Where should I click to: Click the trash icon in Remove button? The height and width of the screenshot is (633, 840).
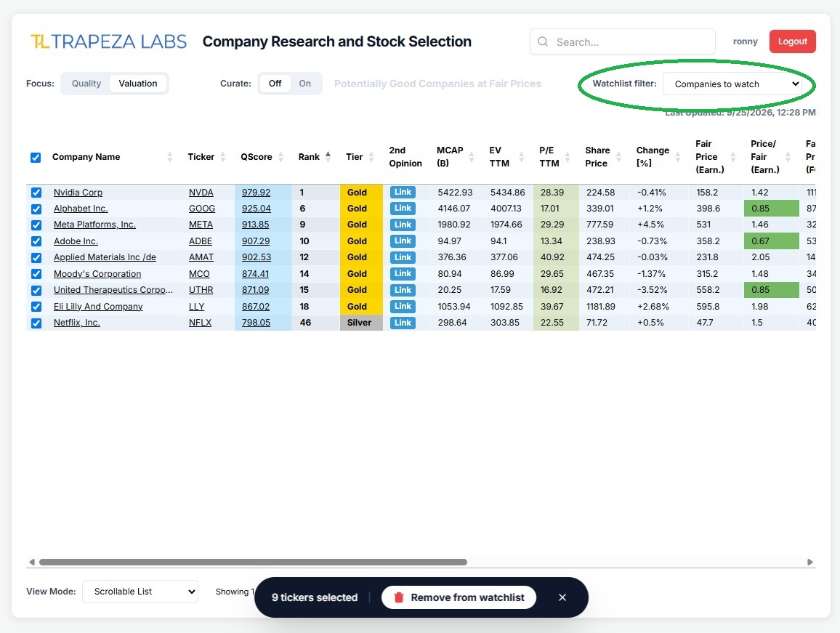pos(399,597)
